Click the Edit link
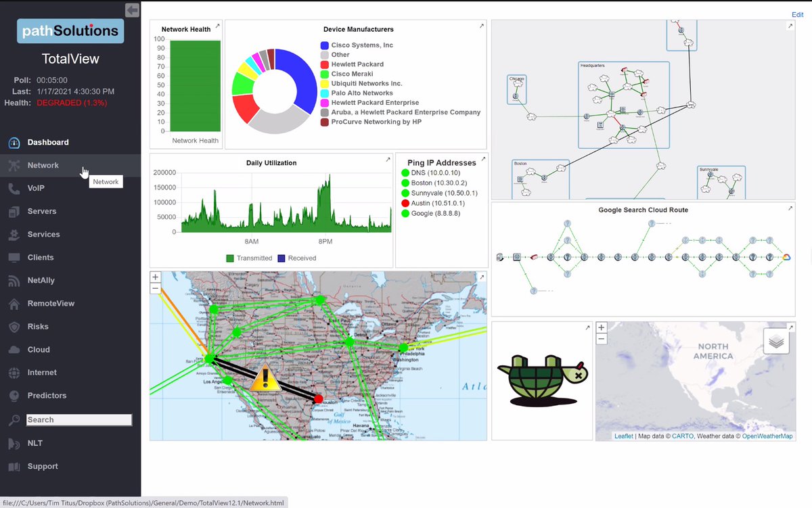 [x=797, y=15]
